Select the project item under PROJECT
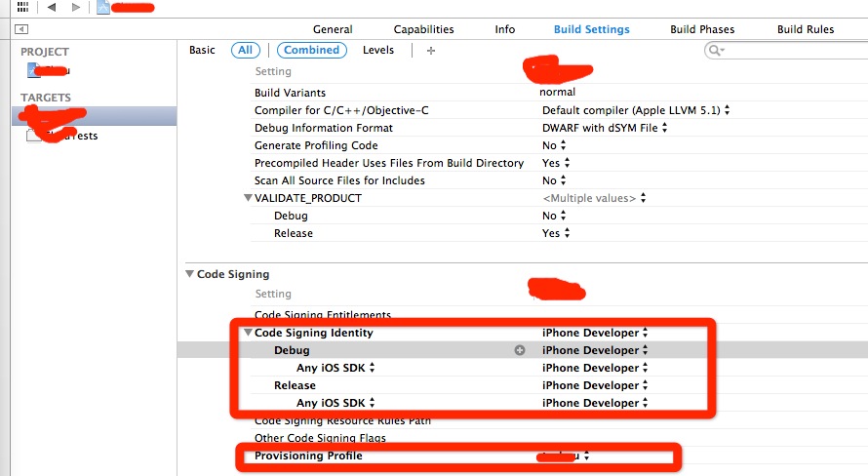Viewport: 868px width, 476px height. [x=49, y=70]
